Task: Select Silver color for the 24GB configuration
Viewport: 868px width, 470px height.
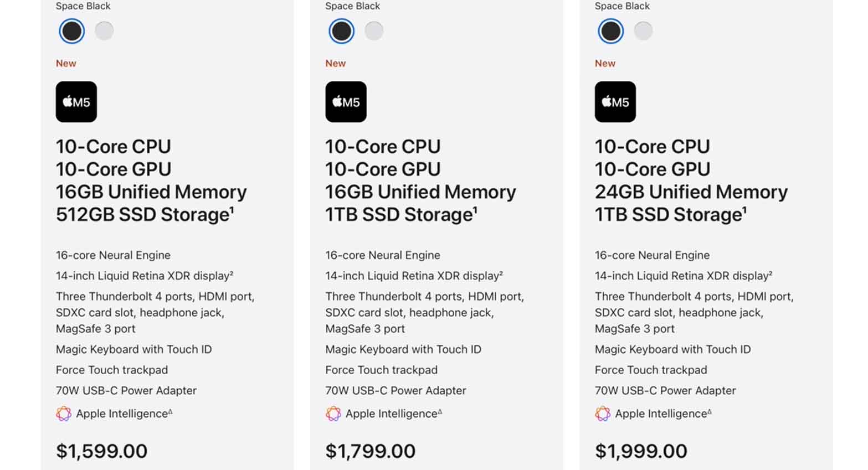Action: pos(643,31)
